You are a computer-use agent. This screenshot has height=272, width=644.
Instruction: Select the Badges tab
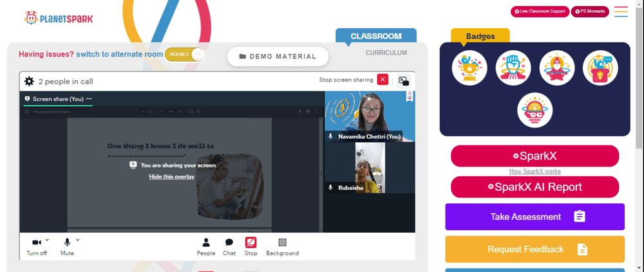pos(480,36)
